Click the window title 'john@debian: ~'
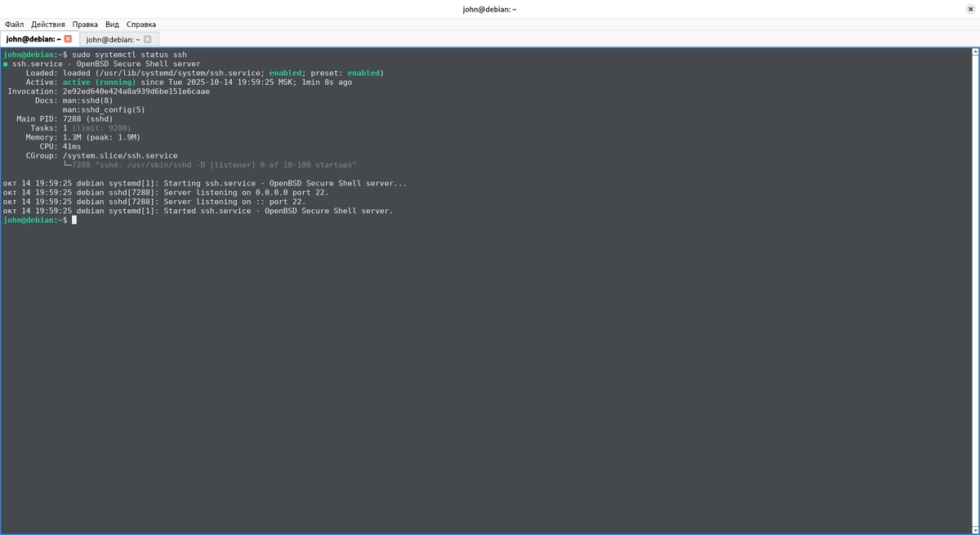 pos(489,9)
